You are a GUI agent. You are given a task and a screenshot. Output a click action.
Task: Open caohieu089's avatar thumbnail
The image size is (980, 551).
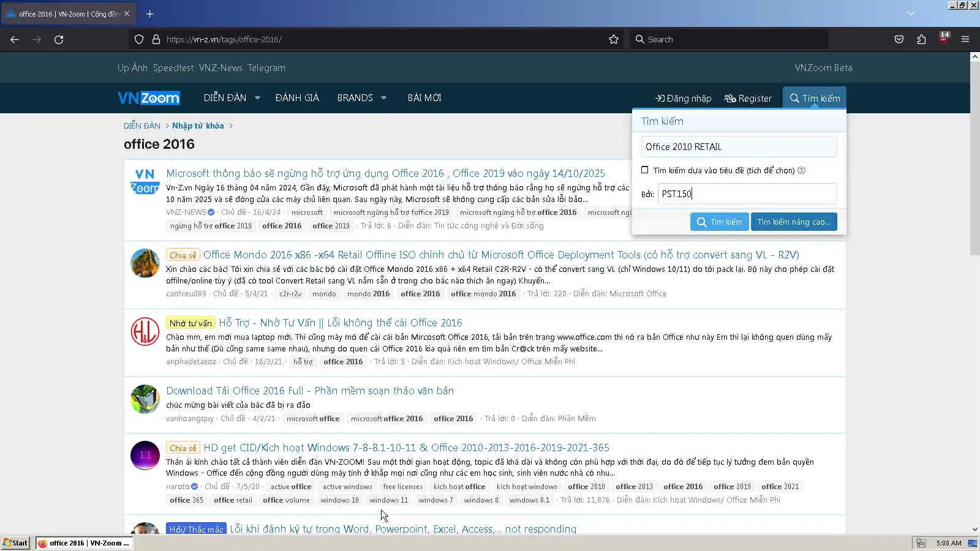145,263
